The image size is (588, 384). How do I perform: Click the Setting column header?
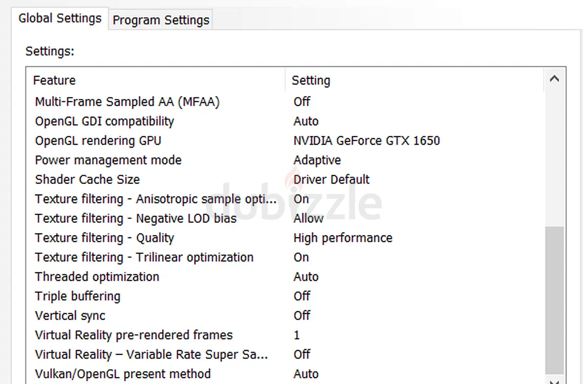click(311, 80)
